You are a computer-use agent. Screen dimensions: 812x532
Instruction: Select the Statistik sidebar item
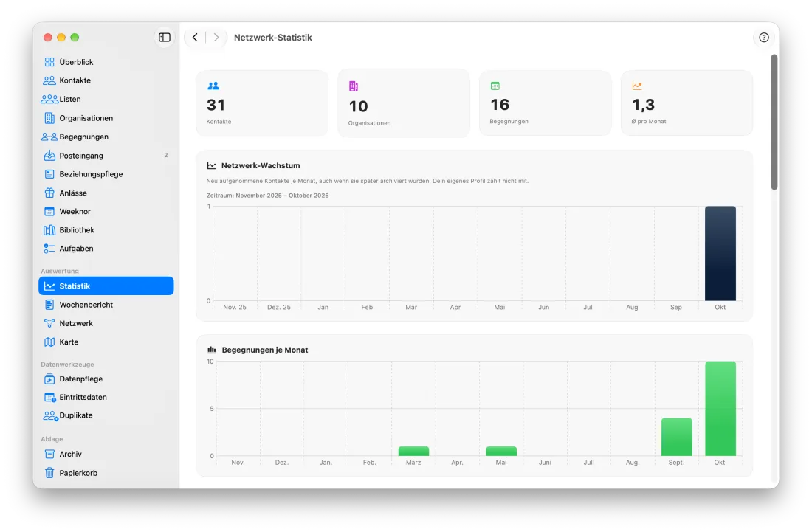click(106, 286)
